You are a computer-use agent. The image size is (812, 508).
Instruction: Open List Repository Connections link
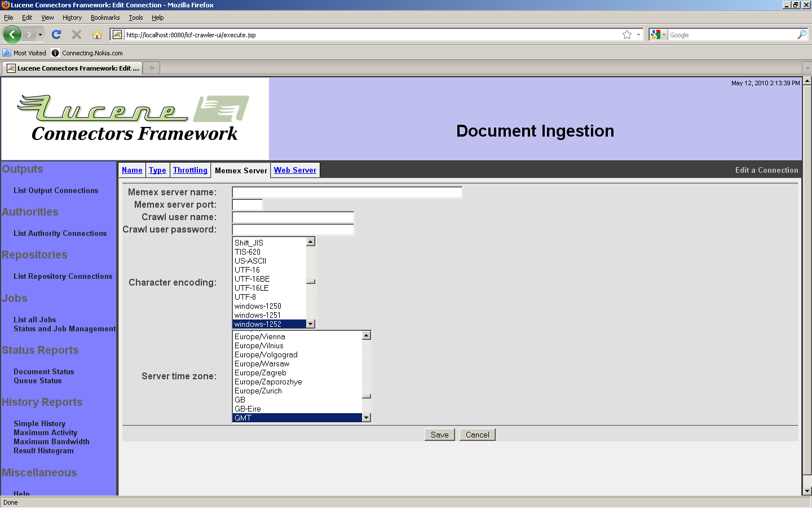click(x=63, y=276)
